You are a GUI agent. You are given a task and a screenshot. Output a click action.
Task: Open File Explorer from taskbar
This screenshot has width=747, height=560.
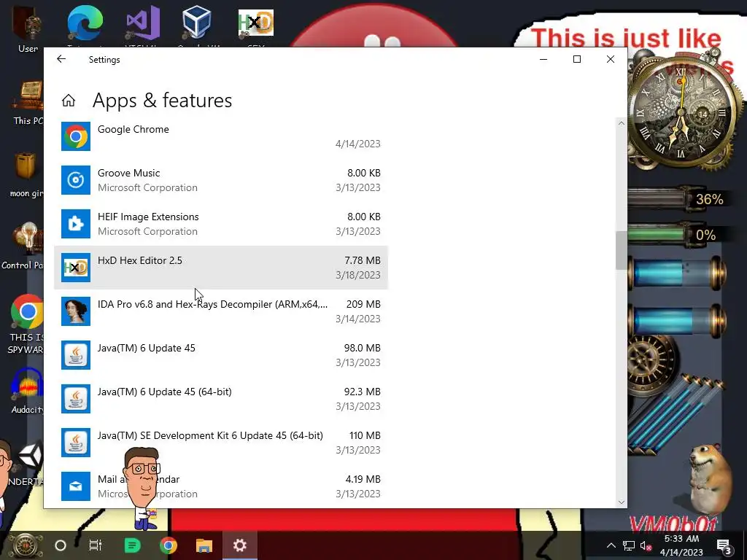(204, 545)
